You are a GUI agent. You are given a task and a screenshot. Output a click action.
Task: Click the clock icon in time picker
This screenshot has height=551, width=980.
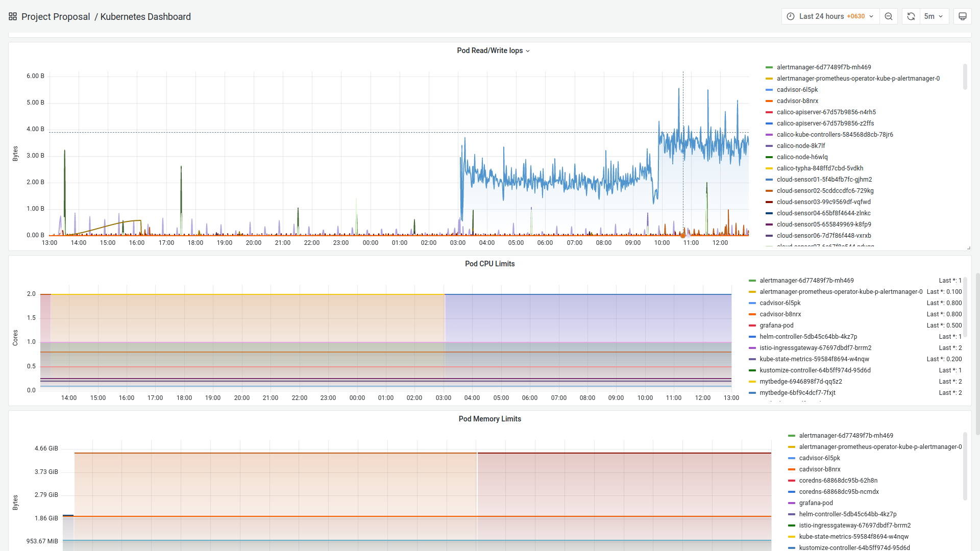[791, 16]
